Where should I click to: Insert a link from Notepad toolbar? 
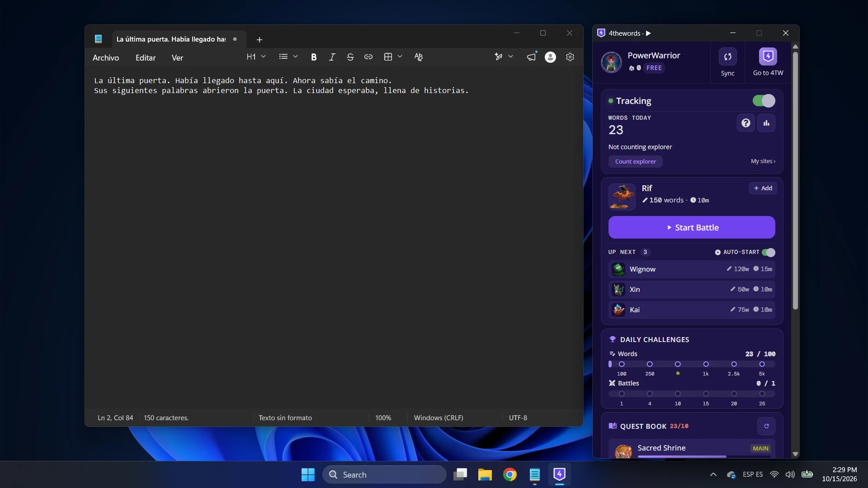(x=368, y=57)
